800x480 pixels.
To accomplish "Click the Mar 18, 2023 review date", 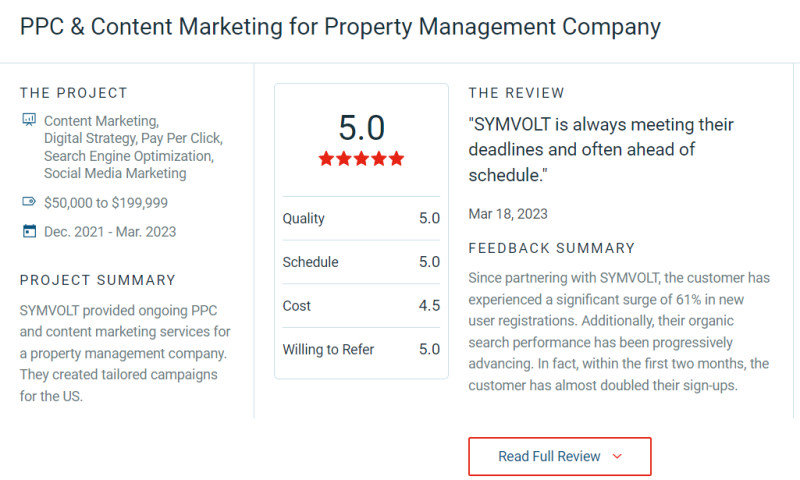I will pos(508,214).
